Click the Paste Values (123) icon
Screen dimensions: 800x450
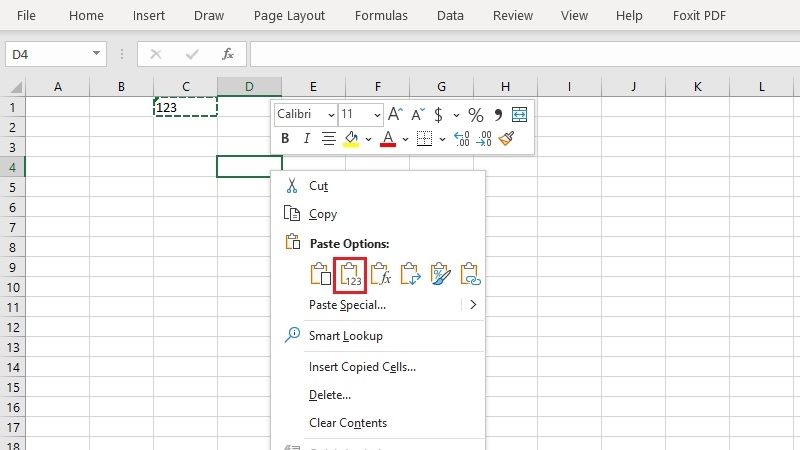[350, 275]
